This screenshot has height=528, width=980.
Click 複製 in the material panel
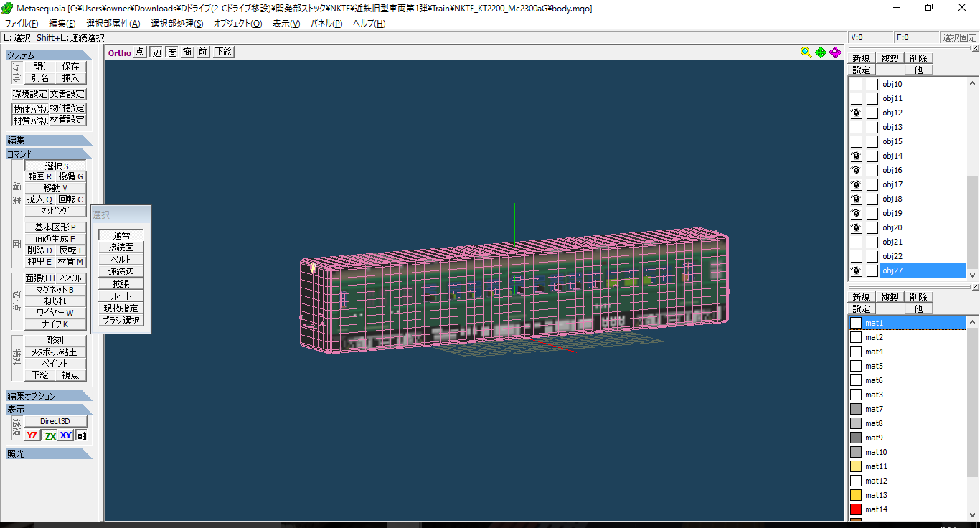[x=890, y=297]
